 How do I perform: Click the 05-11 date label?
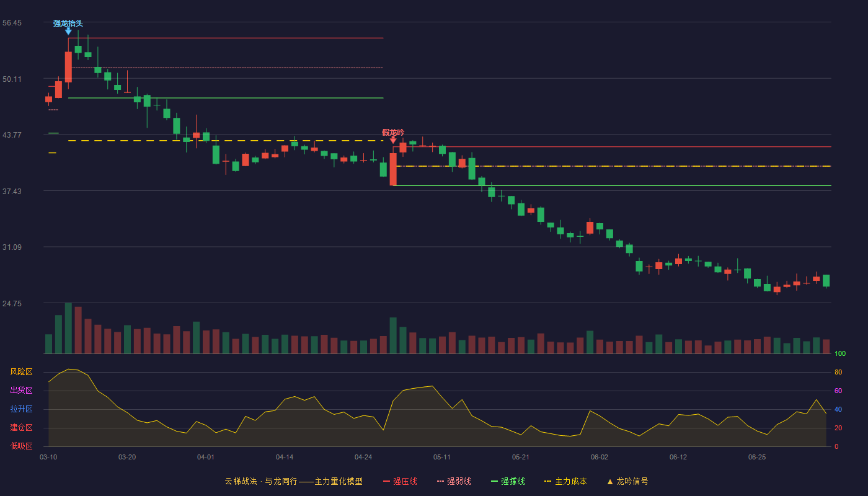point(442,457)
